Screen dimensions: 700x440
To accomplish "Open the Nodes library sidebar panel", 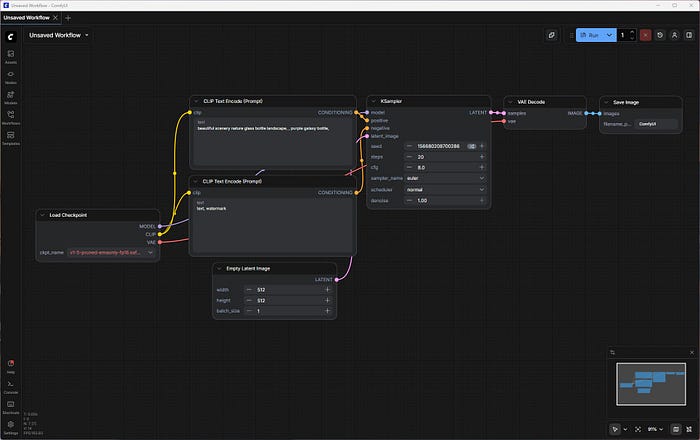I will pos(11,77).
